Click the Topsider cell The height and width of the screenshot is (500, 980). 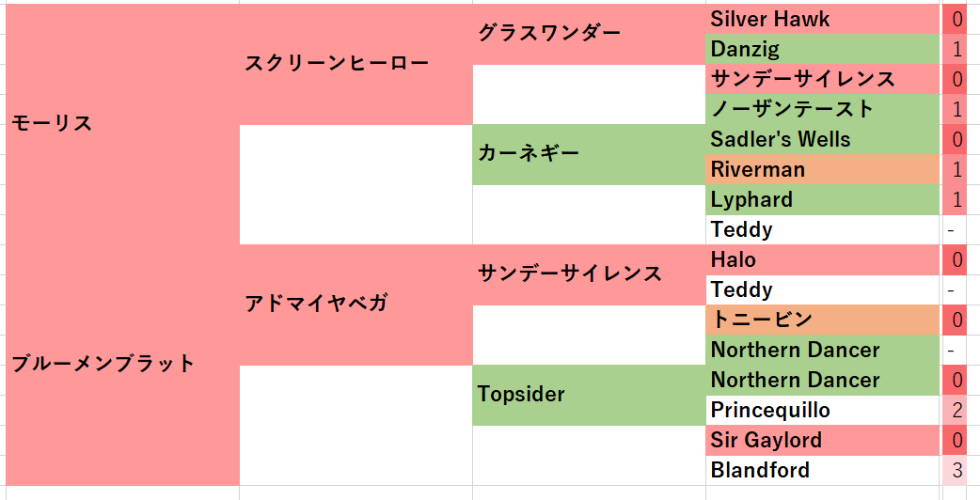point(589,395)
